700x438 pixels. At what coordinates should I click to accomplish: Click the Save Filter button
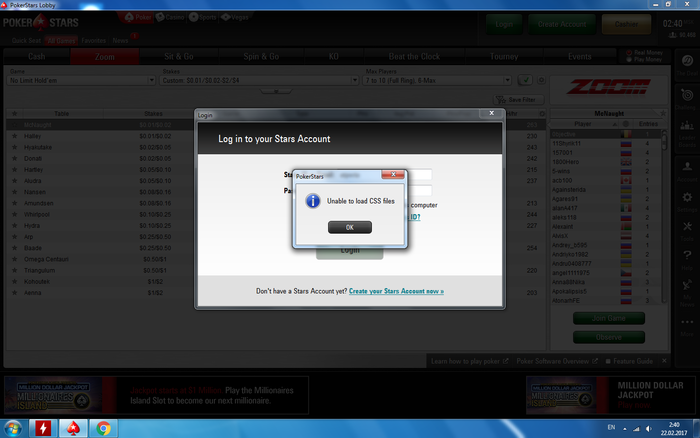pyautogui.click(x=519, y=100)
